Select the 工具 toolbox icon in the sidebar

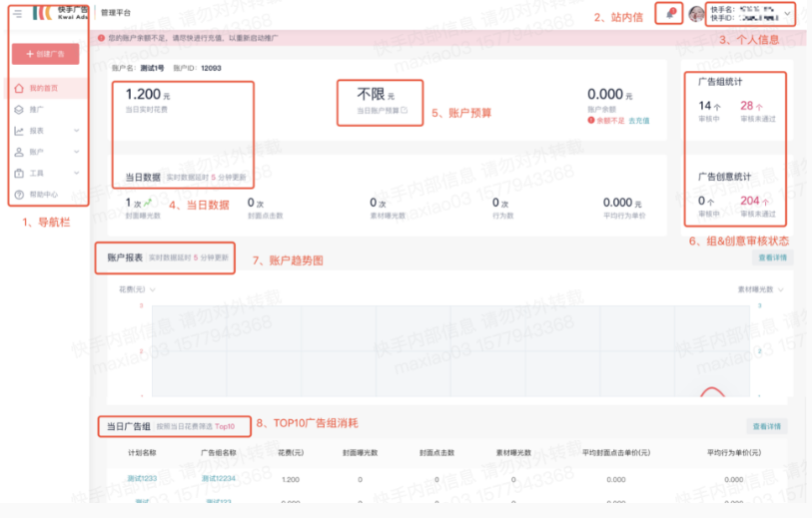19,174
